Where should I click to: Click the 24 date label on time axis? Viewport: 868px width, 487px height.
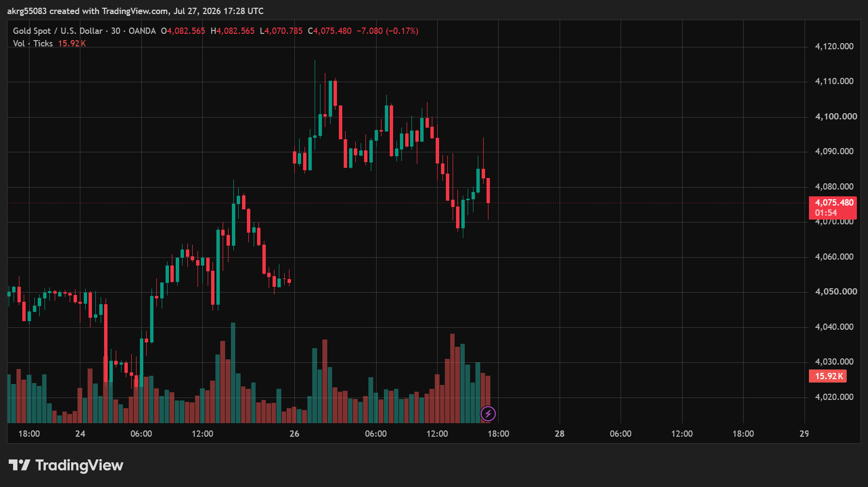pos(80,434)
